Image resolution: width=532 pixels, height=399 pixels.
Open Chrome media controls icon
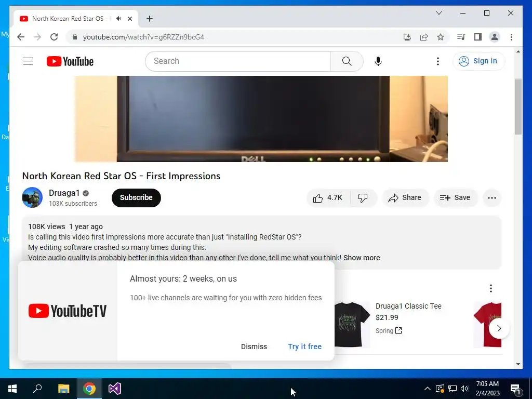tap(461, 37)
